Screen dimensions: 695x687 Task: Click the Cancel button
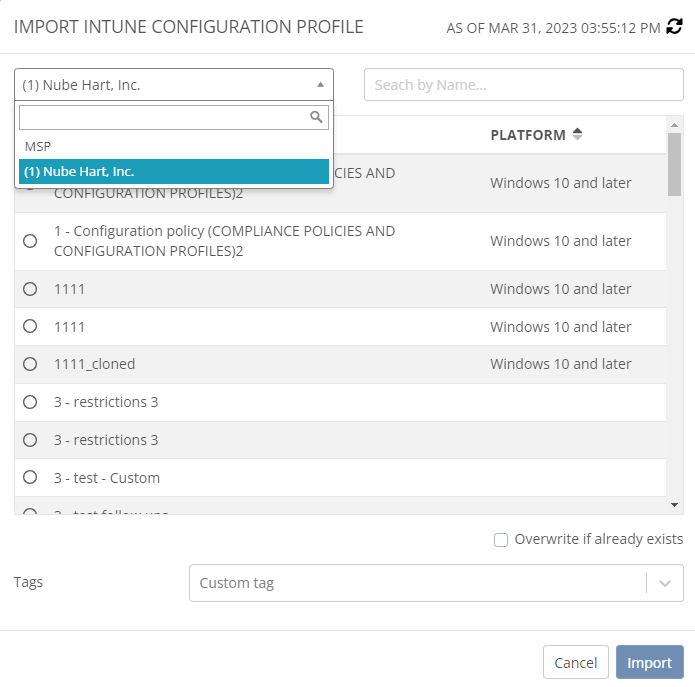(575, 662)
